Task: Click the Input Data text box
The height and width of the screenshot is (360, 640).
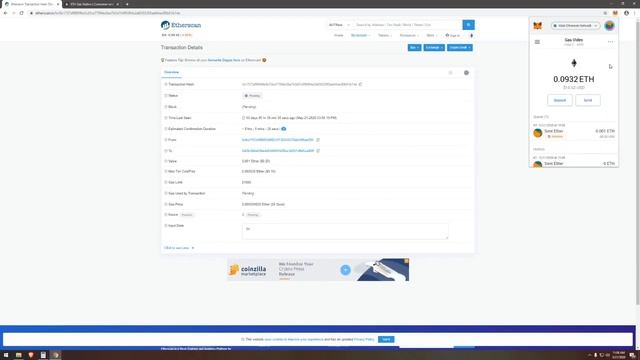Action: (x=345, y=231)
